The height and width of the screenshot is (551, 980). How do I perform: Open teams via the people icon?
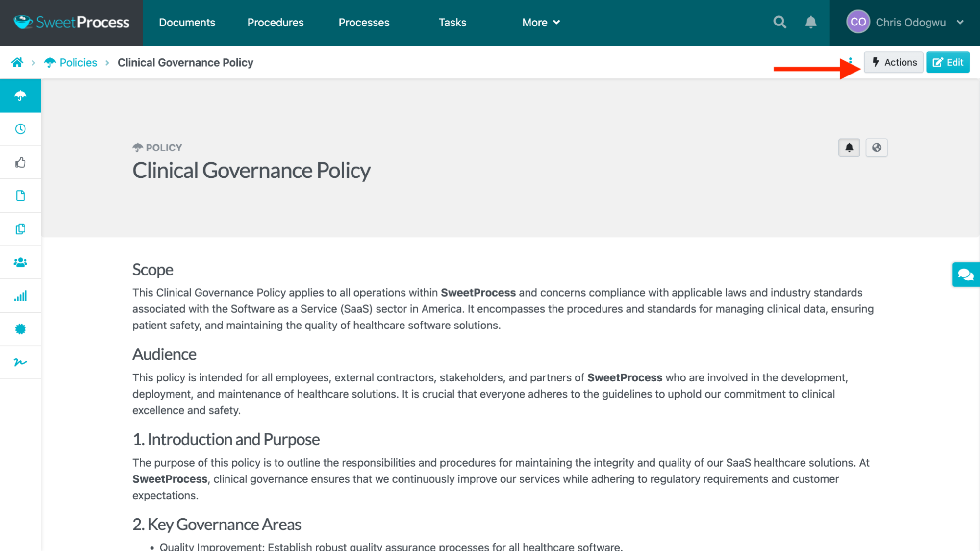20,262
